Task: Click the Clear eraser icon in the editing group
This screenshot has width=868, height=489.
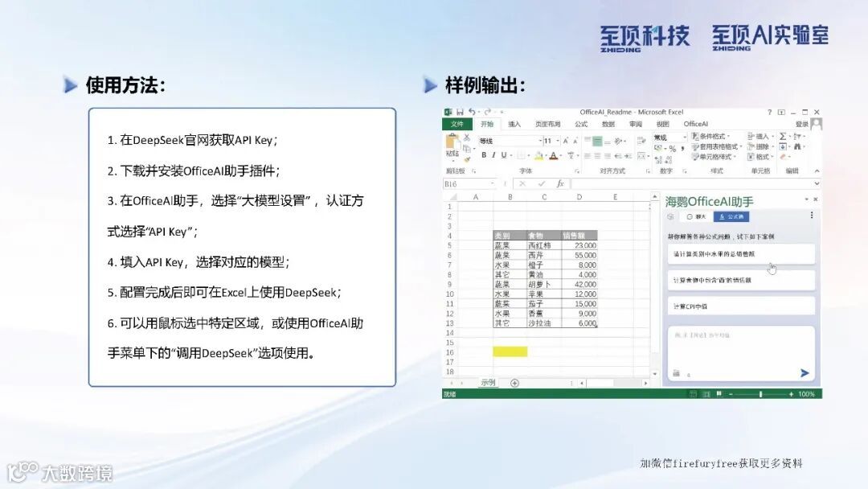Action: pos(783,158)
